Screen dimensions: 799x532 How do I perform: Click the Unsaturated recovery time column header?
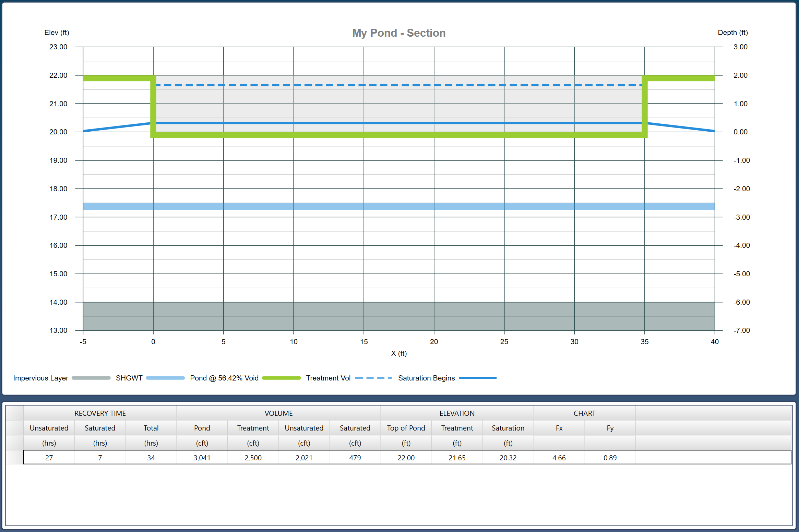(x=49, y=428)
